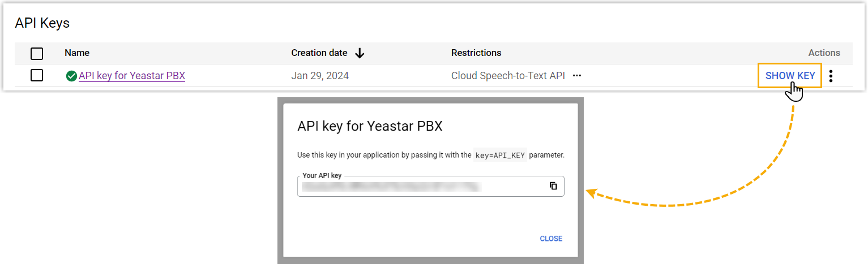This screenshot has width=868, height=264.
Task: Check the Yeastar PBX key row checkbox
Action: (x=37, y=75)
